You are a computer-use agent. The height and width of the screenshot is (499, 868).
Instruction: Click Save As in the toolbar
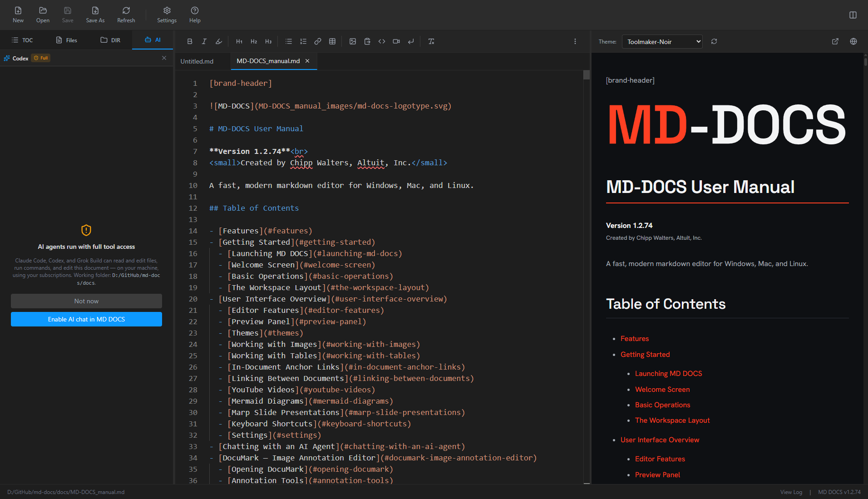coord(95,15)
